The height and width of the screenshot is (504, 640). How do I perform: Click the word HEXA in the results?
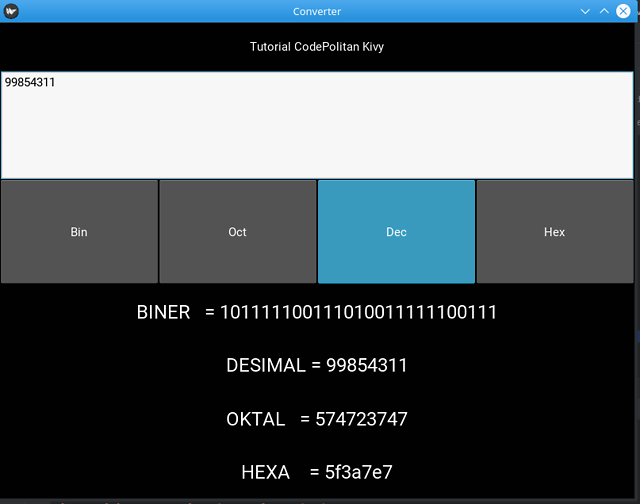pyautogui.click(x=265, y=473)
